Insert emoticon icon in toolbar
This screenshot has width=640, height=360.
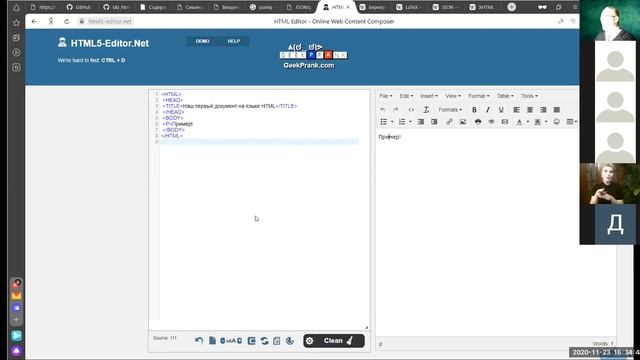(x=556, y=122)
